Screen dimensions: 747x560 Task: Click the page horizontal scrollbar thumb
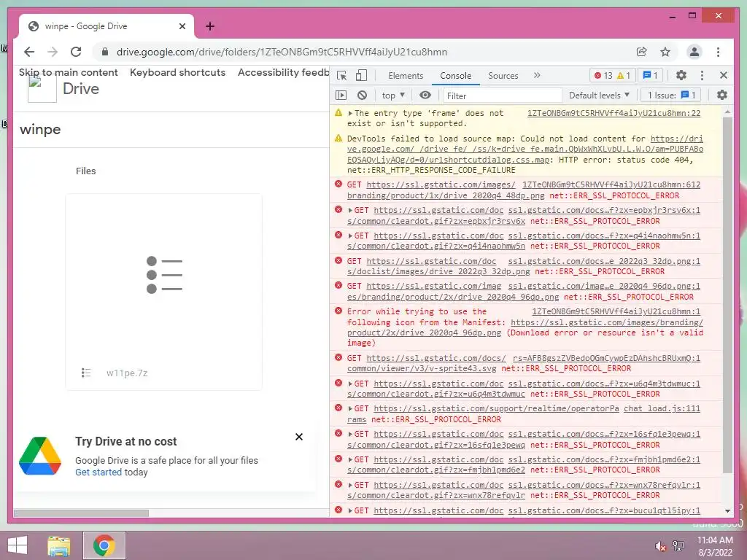click(81, 513)
